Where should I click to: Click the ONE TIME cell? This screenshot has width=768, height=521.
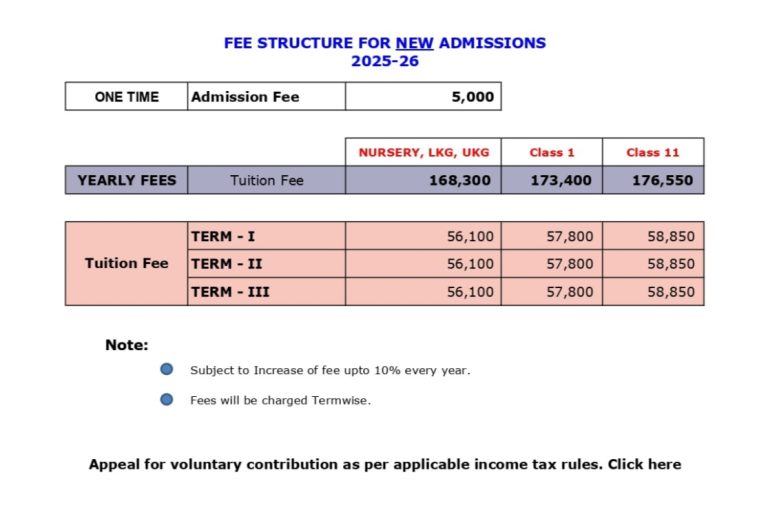126,96
